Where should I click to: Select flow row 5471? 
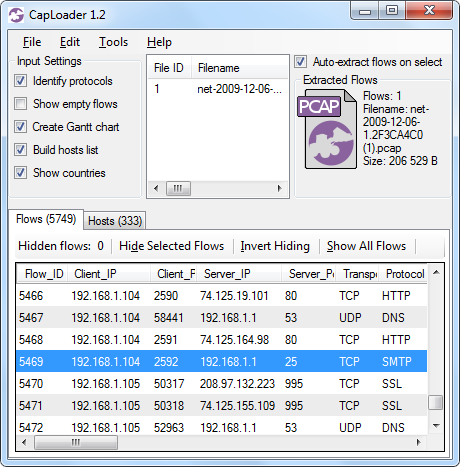[x=222, y=406]
